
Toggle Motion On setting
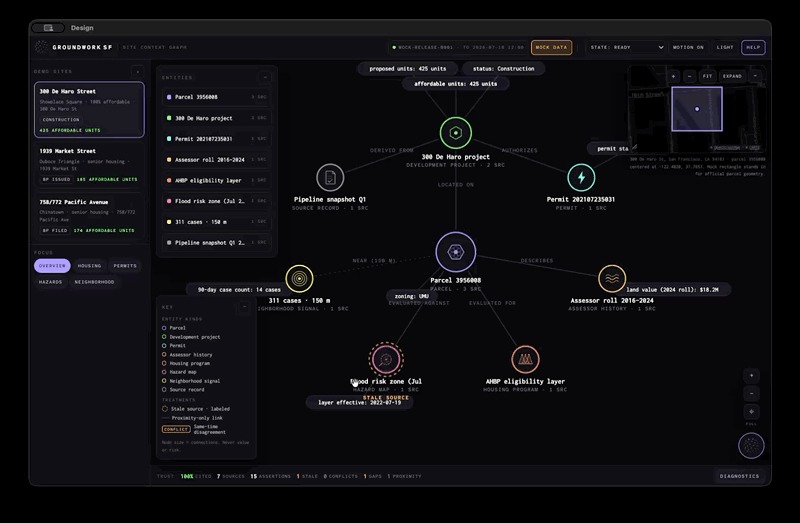coord(688,47)
